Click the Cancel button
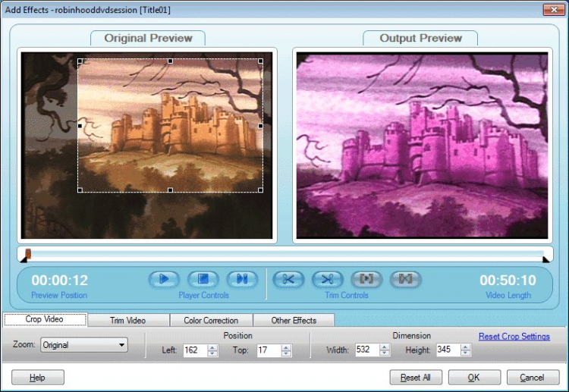Screen dimensions: 569x392 pyautogui.click(x=533, y=378)
